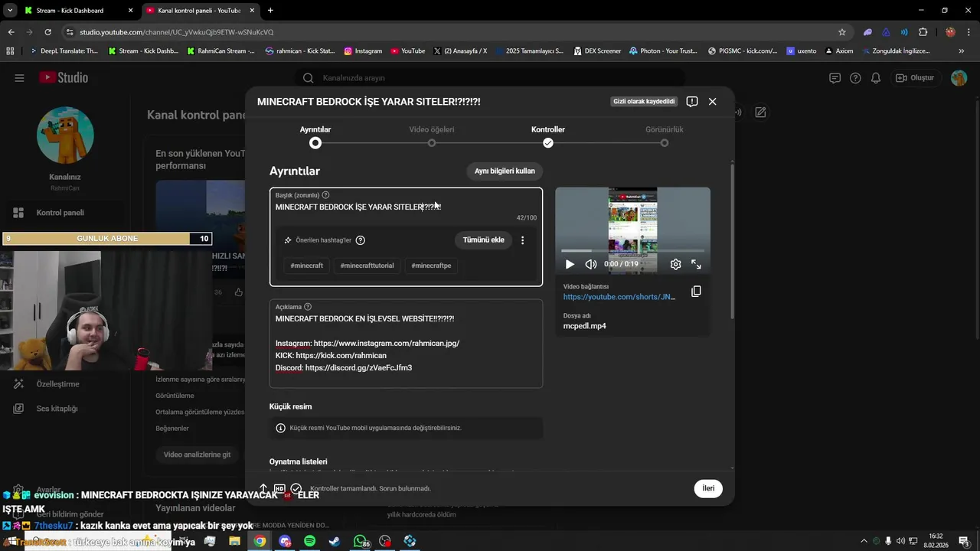Add the #minecraft hashtag chip
The width and height of the screenshot is (980, 551).
[x=307, y=266]
